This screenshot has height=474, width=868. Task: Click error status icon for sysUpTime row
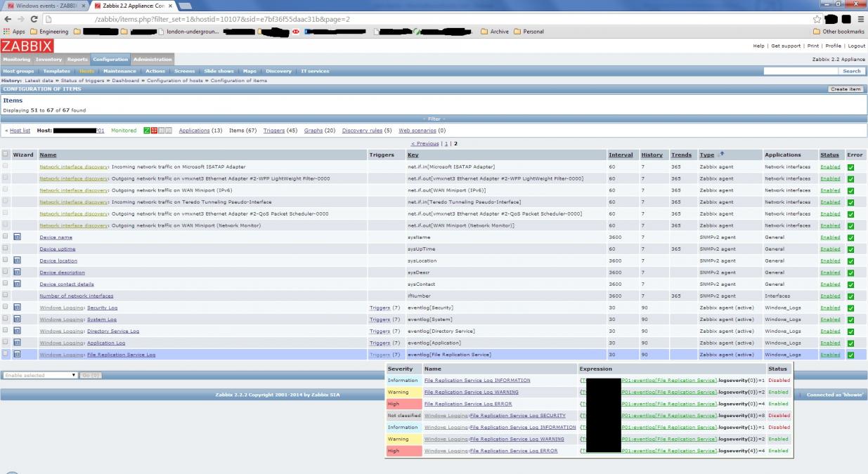[851, 249]
